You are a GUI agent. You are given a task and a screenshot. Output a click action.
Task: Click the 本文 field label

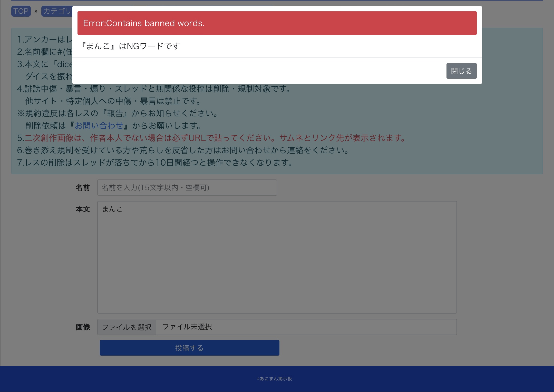[83, 209]
